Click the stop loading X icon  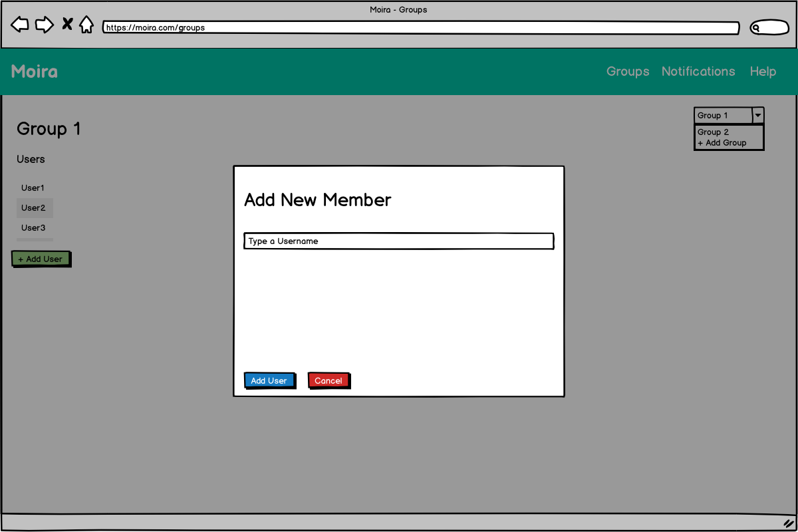67,25
